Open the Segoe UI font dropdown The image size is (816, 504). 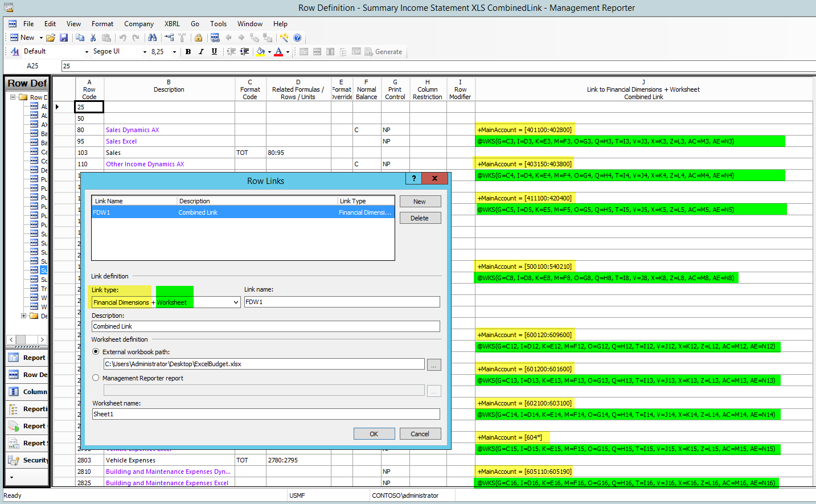pyautogui.click(x=145, y=52)
